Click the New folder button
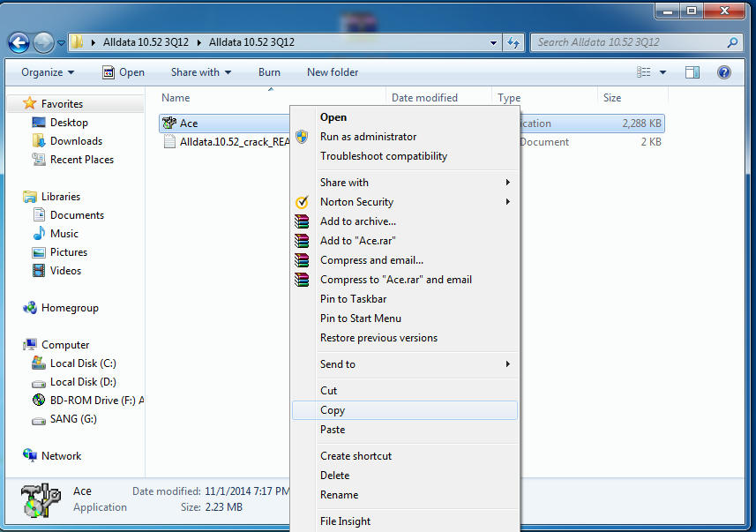 [x=333, y=72]
